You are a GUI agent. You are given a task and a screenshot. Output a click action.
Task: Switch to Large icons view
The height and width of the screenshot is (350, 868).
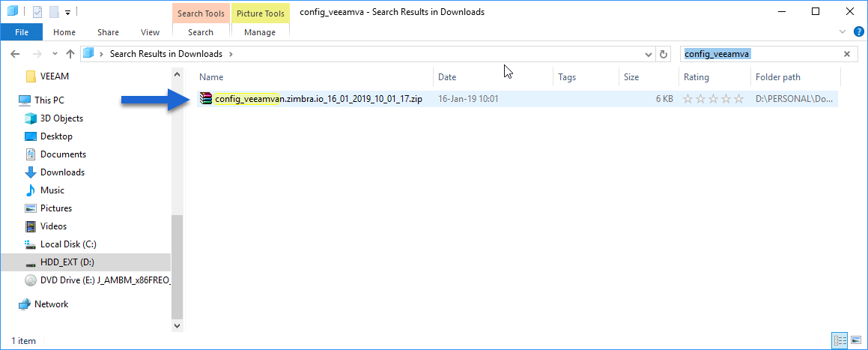pyautogui.click(x=856, y=340)
